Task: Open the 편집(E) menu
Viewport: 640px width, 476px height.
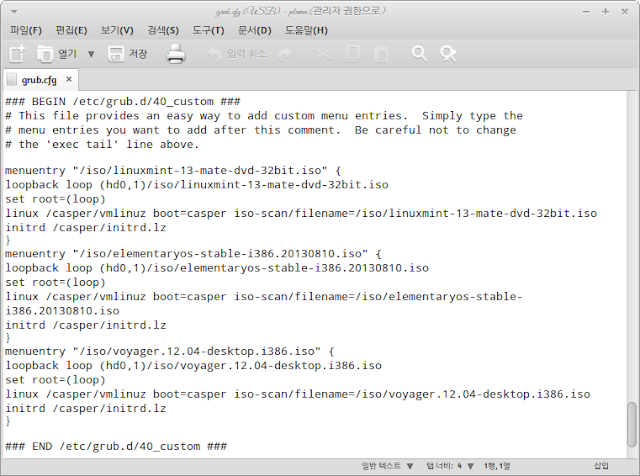Action: pos(71,30)
